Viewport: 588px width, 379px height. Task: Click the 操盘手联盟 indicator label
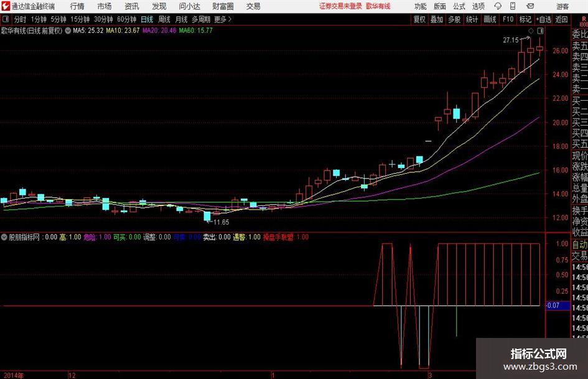click(x=278, y=237)
